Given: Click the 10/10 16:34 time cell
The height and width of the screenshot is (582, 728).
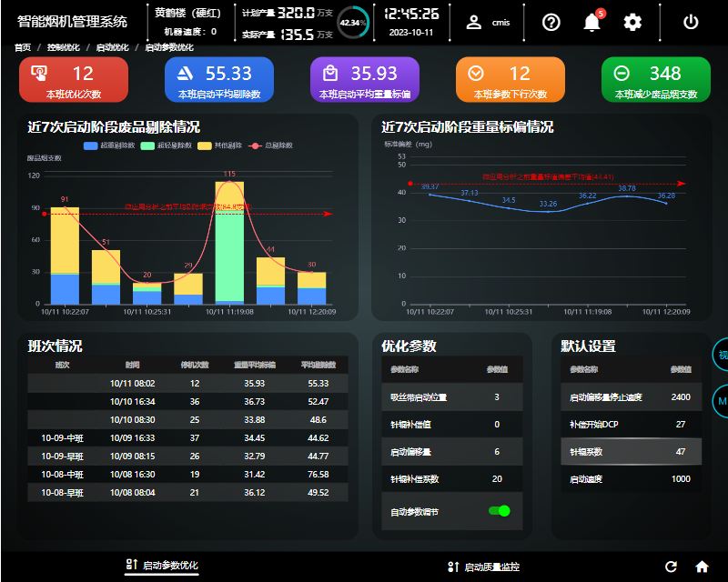Looking at the screenshot, I should coord(132,401).
